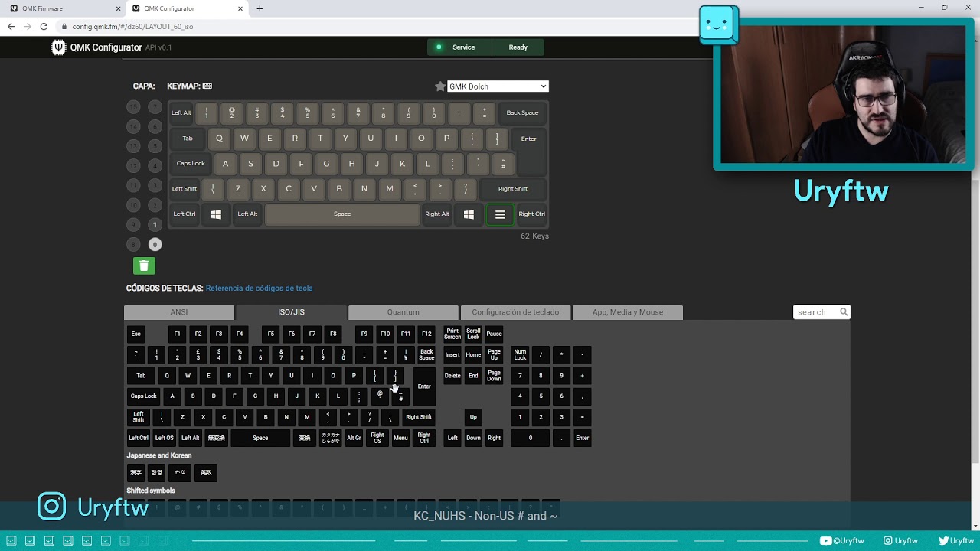This screenshot has width=980, height=551.
Task: Open the Configuración de teclado tab
Action: (515, 312)
